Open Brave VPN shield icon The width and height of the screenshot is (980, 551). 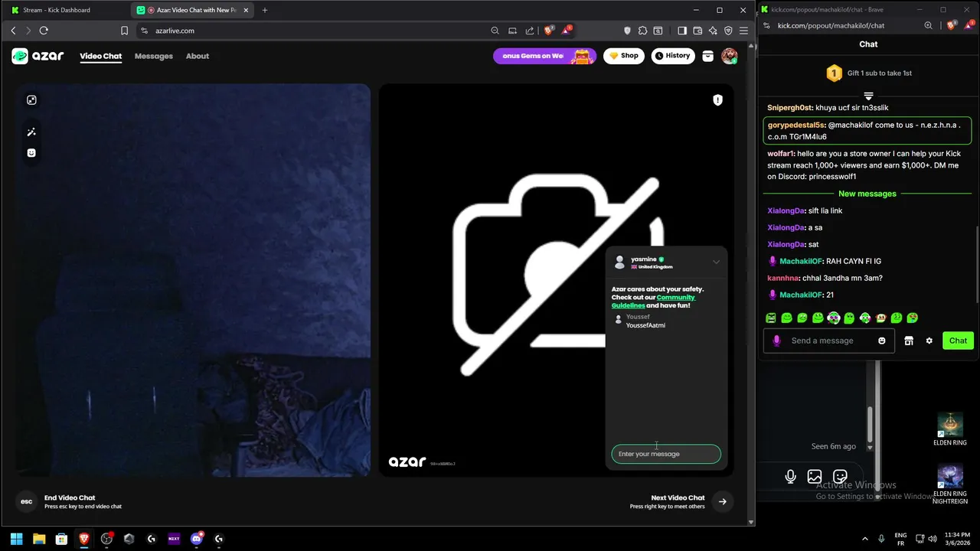pyautogui.click(x=728, y=31)
